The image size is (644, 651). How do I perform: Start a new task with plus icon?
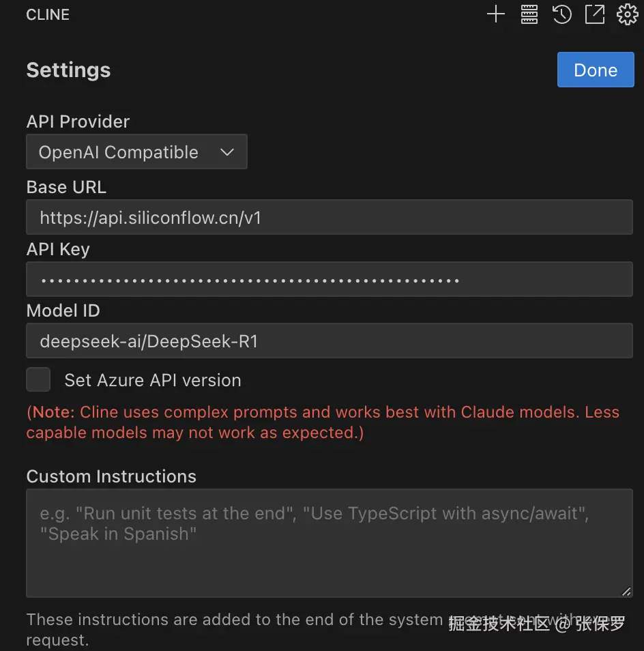click(495, 14)
